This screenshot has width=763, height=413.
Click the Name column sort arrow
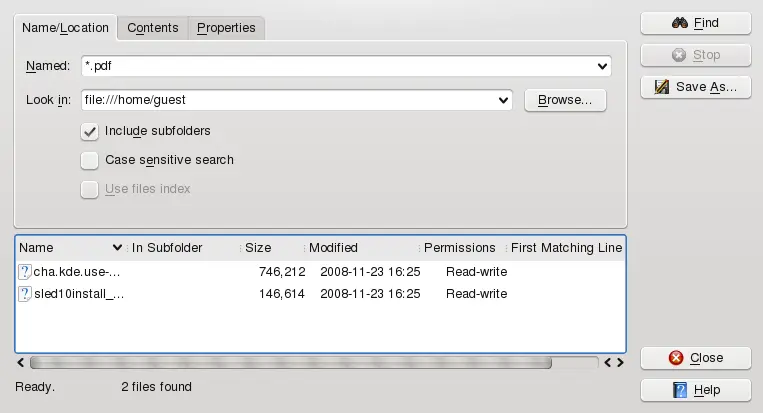(118, 248)
